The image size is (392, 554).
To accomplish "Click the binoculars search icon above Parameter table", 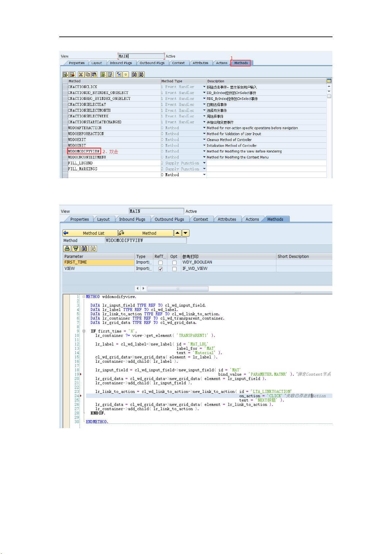I will 84,249.
